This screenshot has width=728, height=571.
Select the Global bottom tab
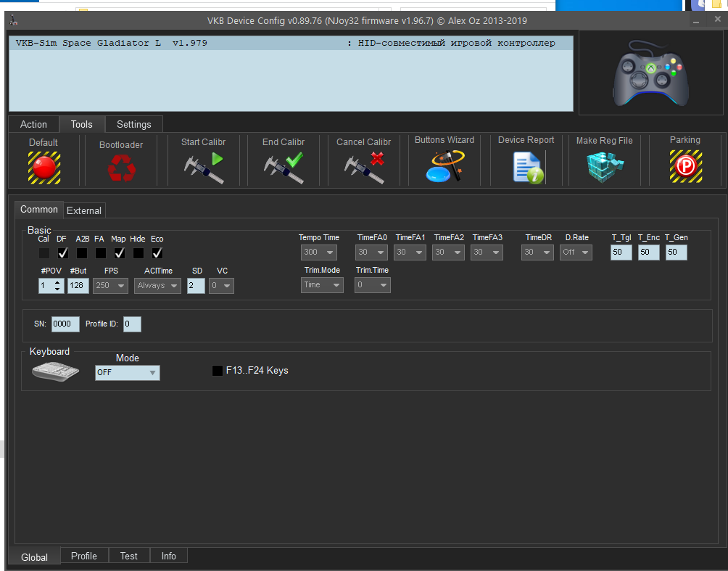34,557
